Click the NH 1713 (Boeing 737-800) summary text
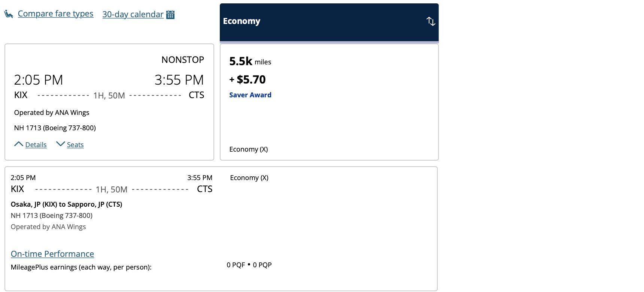The width and height of the screenshot is (644, 292). click(x=55, y=128)
